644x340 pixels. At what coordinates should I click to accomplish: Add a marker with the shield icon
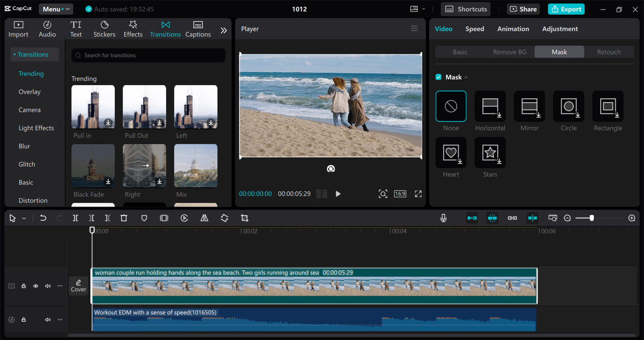pyautogui.click(x=144, y=218)
